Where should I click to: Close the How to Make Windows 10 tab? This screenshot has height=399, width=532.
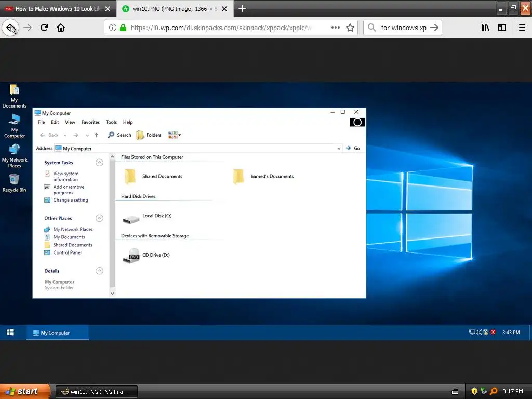point(108,9)
